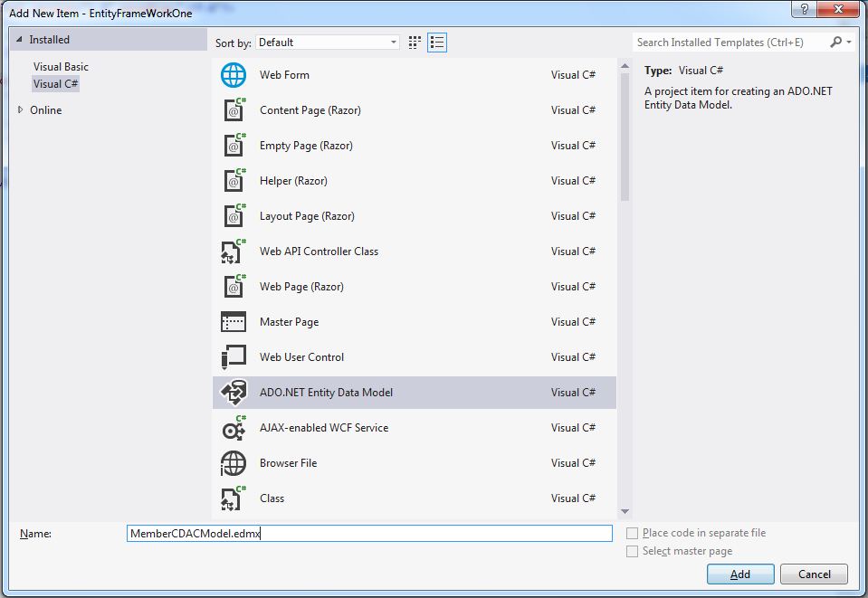Image resolution: width=868 pixels, height=598 pixels.
Task: Click the Web Form globe icon
Action: tap(233, 75)
